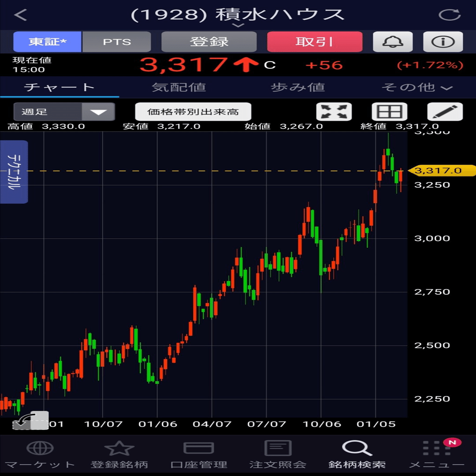
Task: Tap the 04/07 date axis label
Action: click(x=212, y=424)
